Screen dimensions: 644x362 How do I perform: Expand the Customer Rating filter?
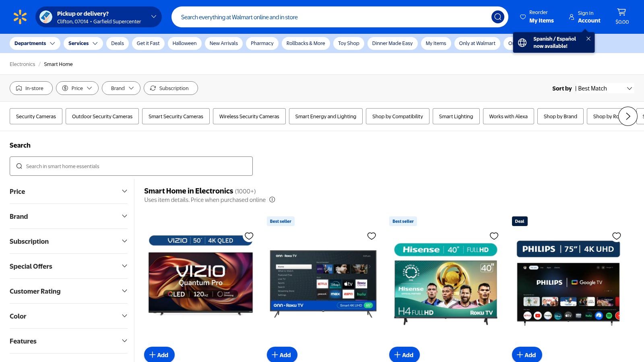[x=68, y=291]
